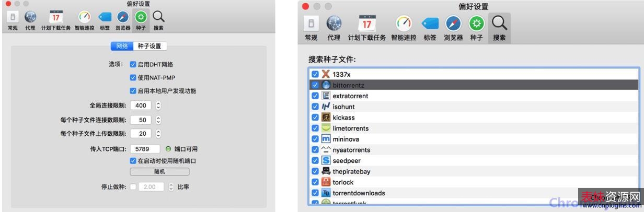Click the green 端口可用 status indicator
The height and width of the screenshot is (212, 644).
(168, 149)
